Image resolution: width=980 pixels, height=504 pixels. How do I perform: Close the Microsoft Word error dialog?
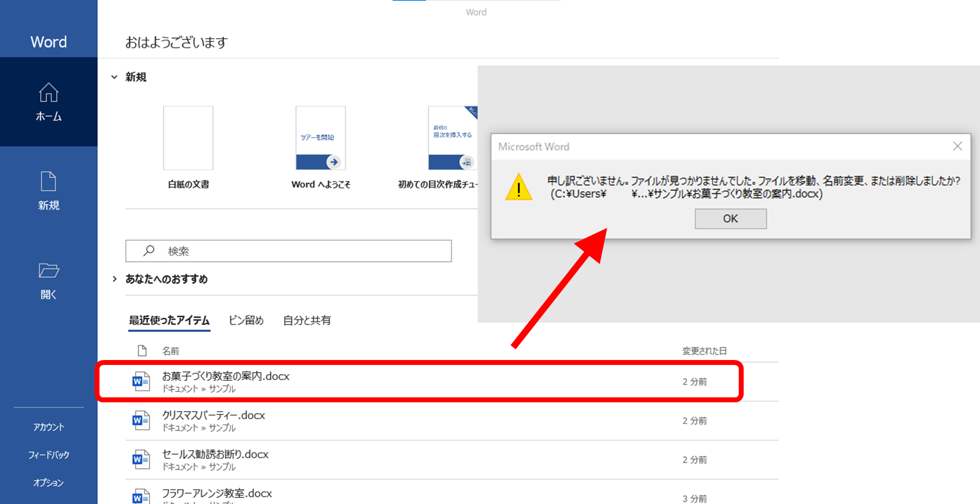(x=957, y=146)
